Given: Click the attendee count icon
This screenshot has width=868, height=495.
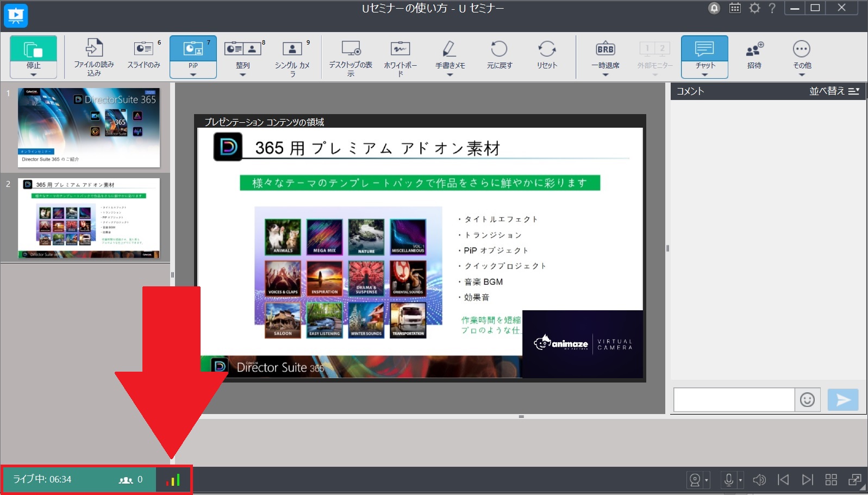Looking at the screenshot, I should [126, 480].
